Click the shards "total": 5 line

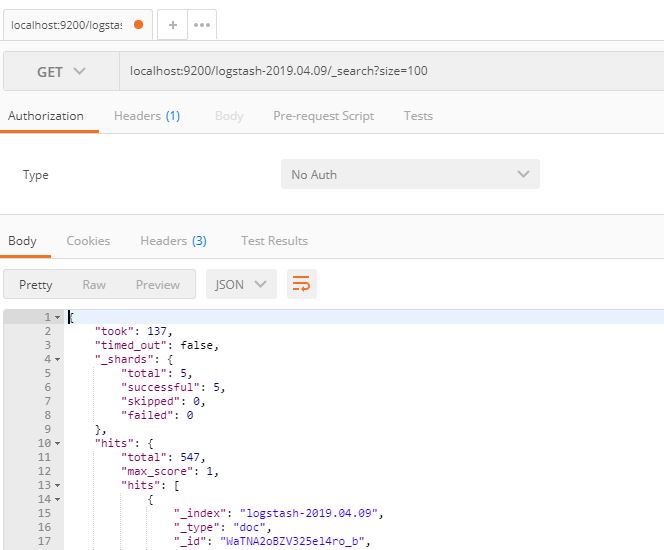[x=157, y=373]
